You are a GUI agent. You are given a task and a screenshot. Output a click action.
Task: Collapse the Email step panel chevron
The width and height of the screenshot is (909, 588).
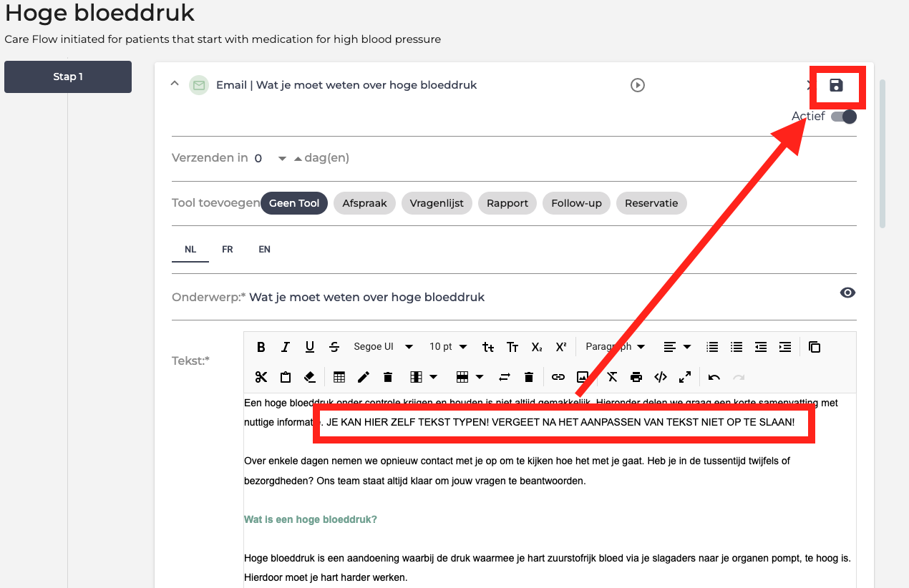[175, 84]
